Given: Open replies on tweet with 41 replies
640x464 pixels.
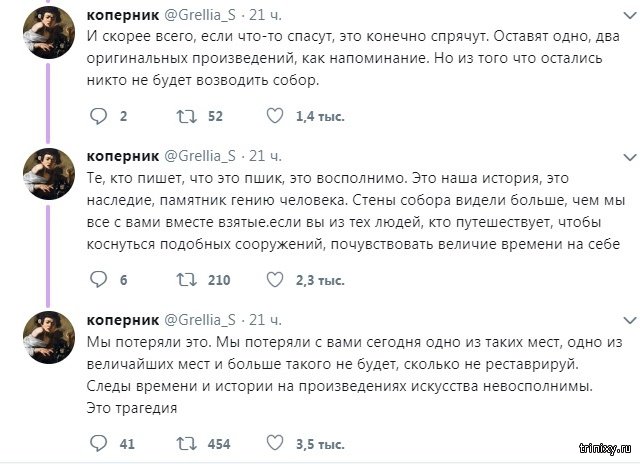Looking at the screenshot, I should pos(98,444).
